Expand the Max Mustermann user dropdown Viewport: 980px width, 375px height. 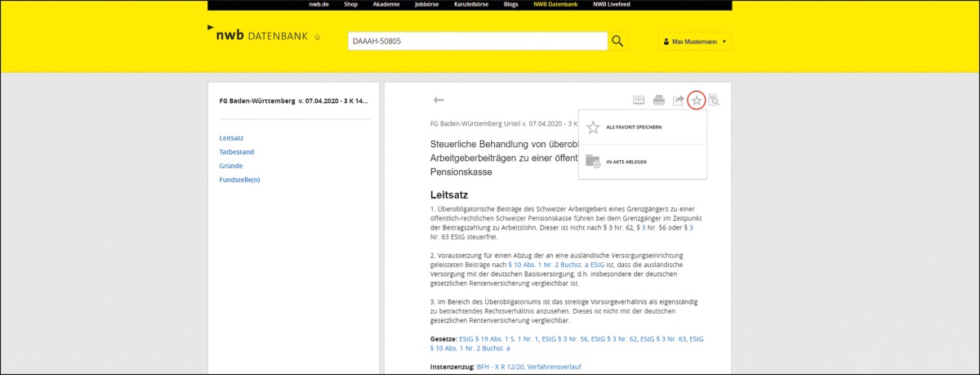[694, 42]
